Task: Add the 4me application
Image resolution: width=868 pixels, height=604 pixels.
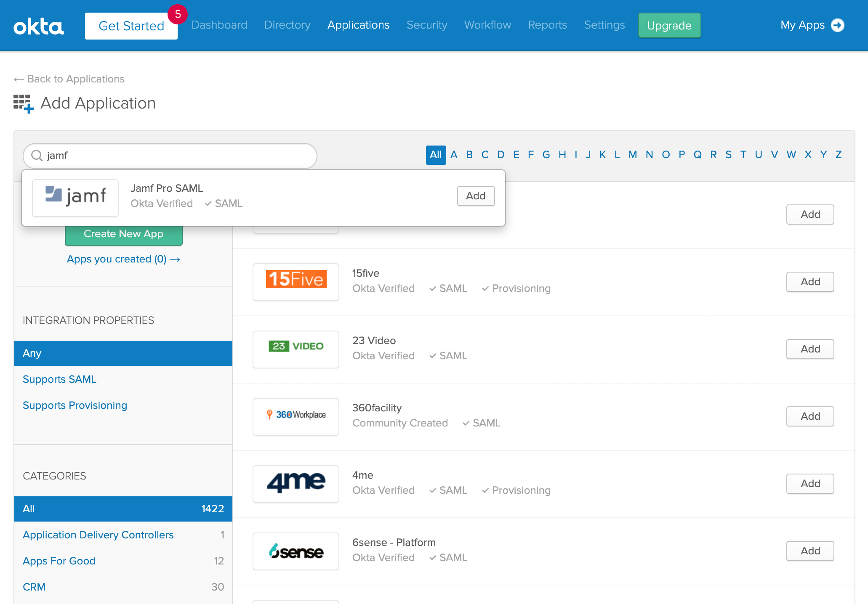Action: (x=810, y=484)
